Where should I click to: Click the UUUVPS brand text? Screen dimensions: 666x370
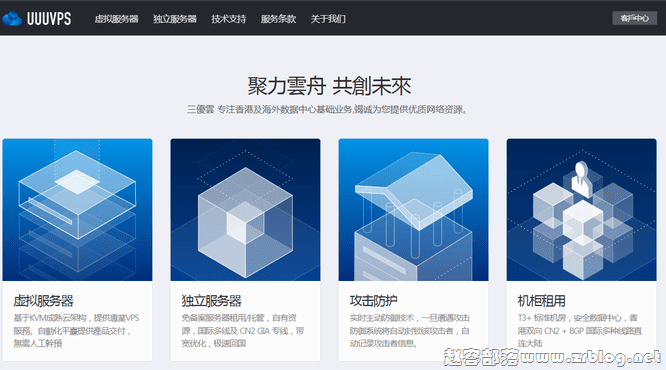[x=49, y=19]
